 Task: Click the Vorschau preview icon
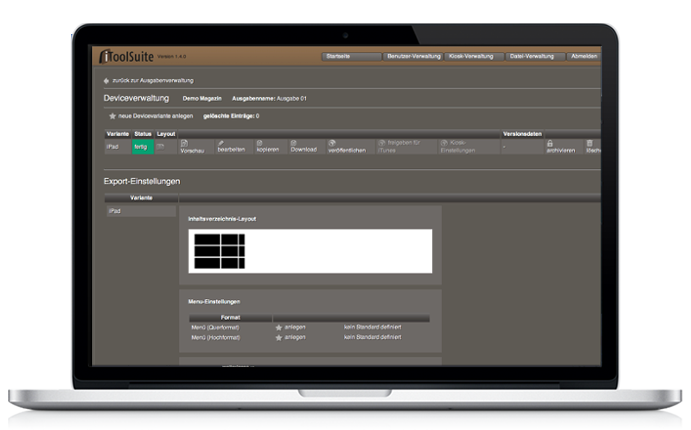point(185,143)
